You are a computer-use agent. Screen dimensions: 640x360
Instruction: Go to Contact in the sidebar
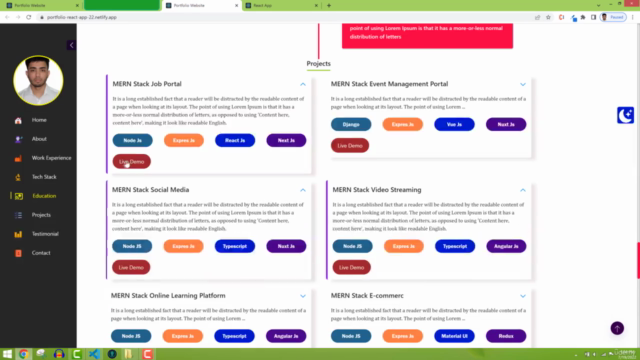click(41, 253)
